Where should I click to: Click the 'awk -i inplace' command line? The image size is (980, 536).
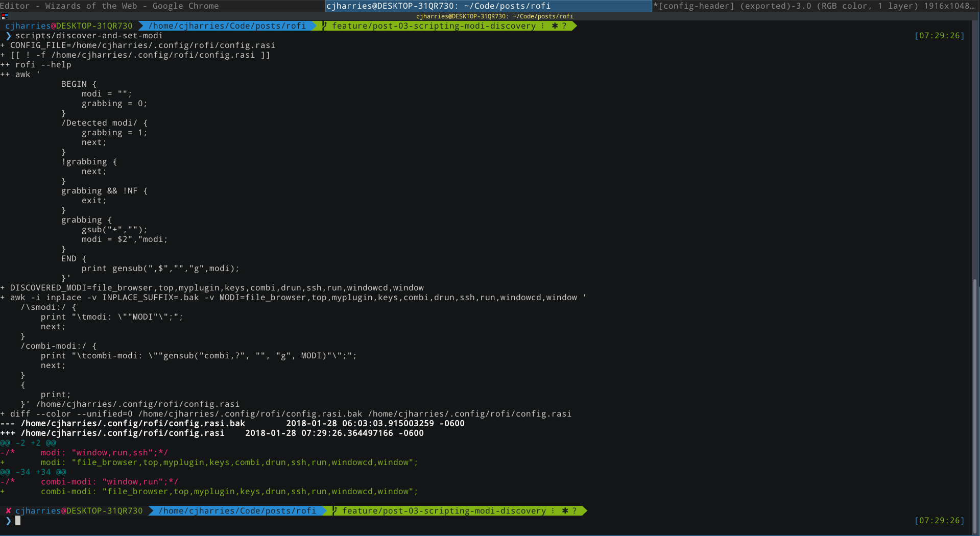(x=294, y=298)
